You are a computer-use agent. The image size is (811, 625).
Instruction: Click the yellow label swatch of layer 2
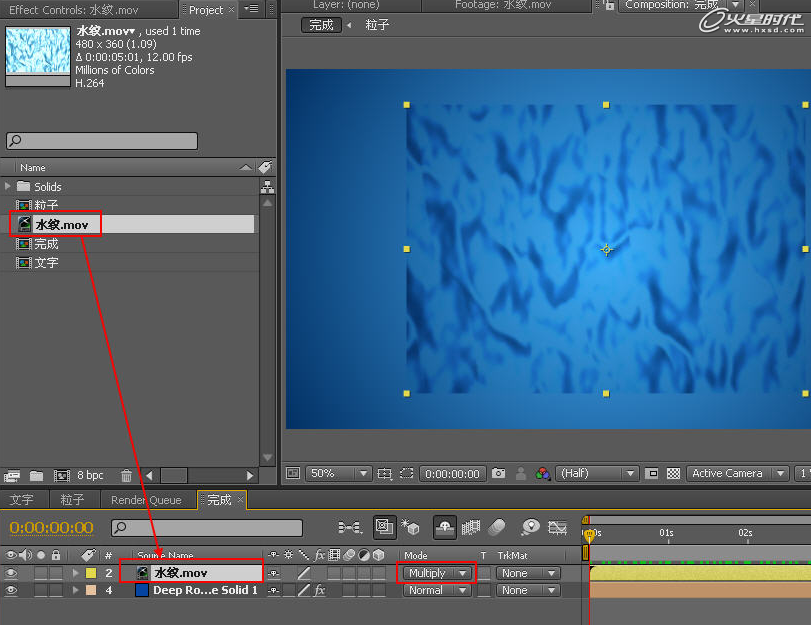tap(90, 573)
